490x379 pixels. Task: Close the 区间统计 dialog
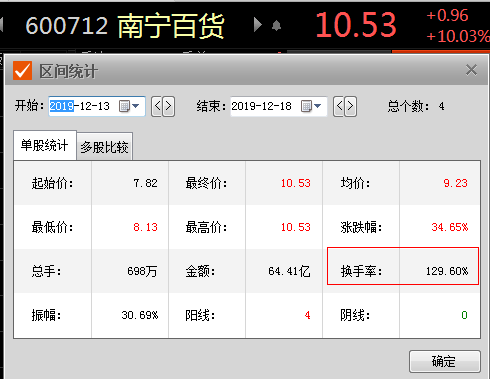(x=471, y=70)
